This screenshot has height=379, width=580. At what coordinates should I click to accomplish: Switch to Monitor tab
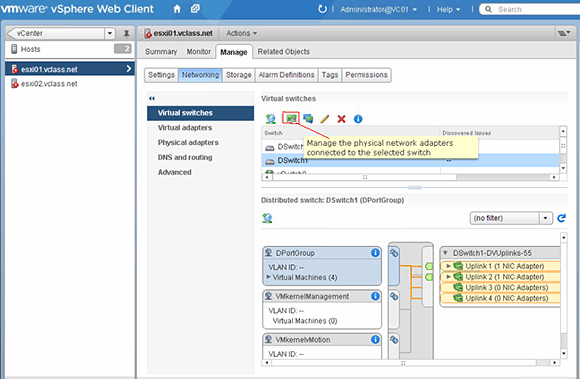pyautogui.click(x=199, y=52)
